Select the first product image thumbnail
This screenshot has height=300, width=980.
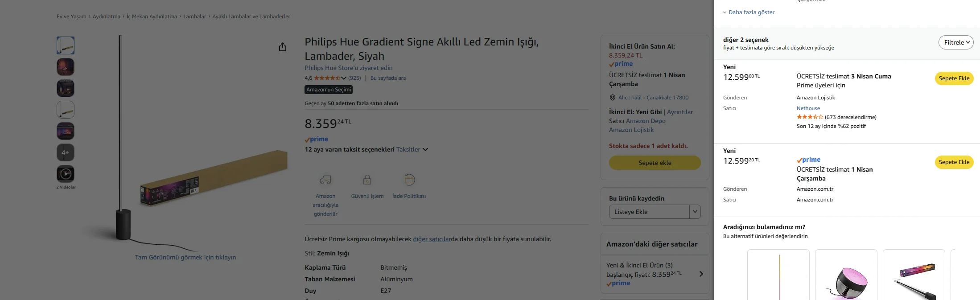click(66, 45)
